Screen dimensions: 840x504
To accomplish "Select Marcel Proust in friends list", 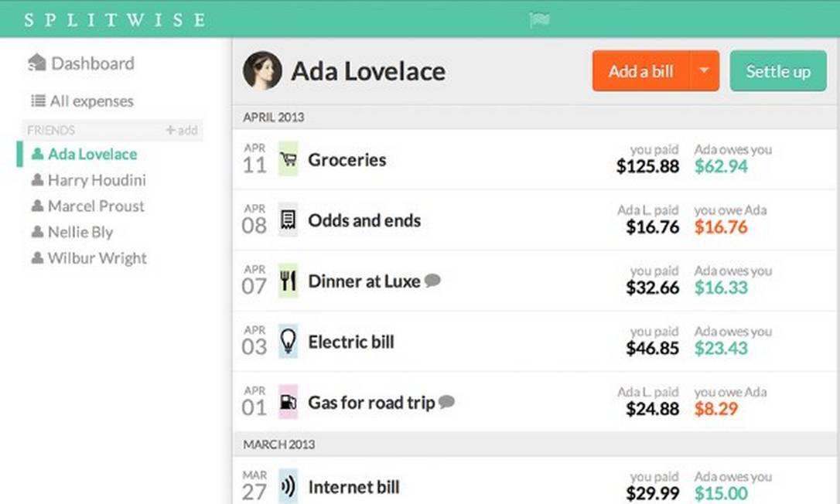I will click(x=95, y=206).
